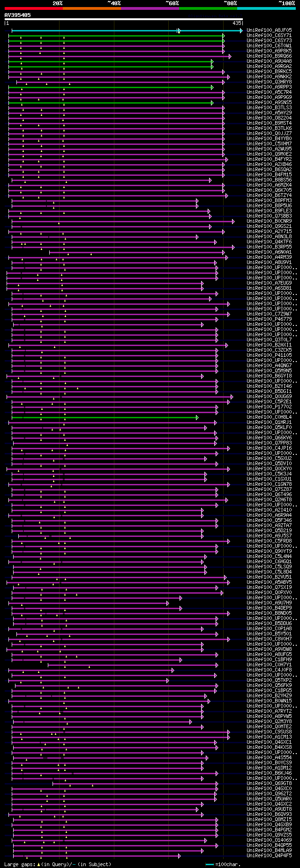Open UniRef100_A9ZTA7 entry
This screenshot has height=868, width=300.
[269, 525]
